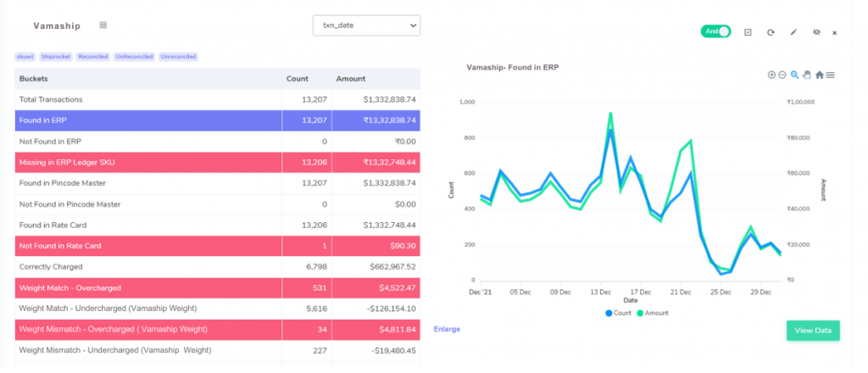Select Weight Match - Undercharged (Vamaship Weight) row

tap(218, 309)
